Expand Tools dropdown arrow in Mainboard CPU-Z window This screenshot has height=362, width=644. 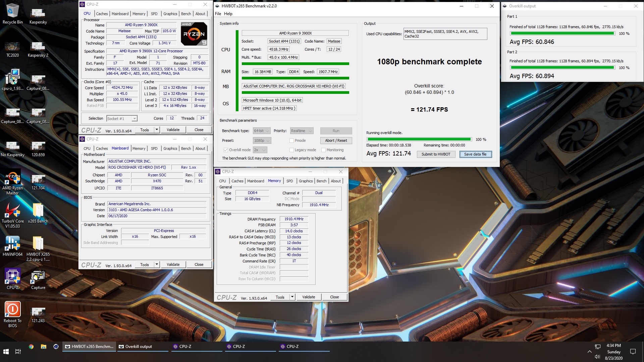[x=156, y=264]
